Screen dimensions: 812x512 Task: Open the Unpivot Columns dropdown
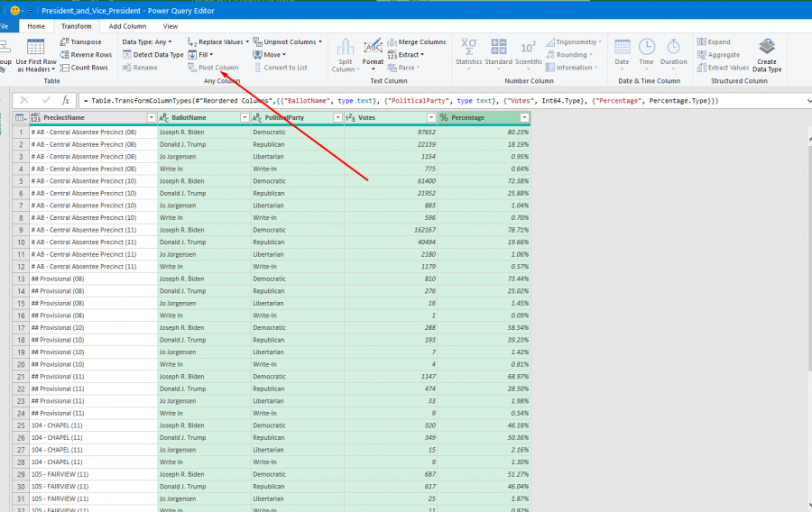(x=288, y=41)
